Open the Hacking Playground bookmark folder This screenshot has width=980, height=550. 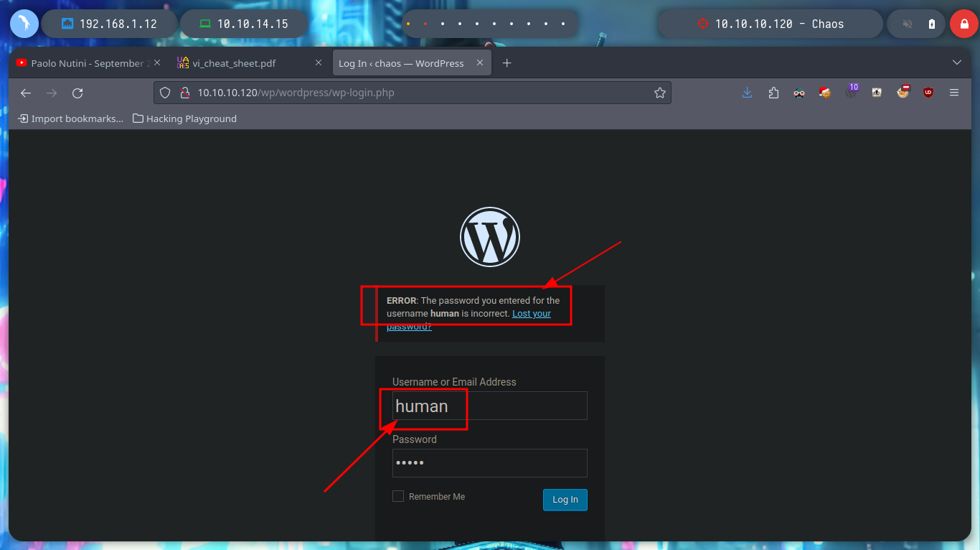(x=184, y=118)
